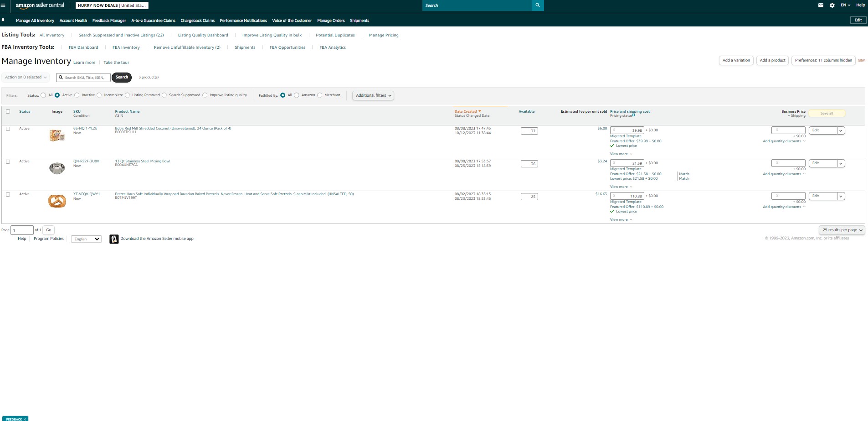Viewport: 868px width, 421px height.
Task: Click the Manage Pricing link
Action: (x=384, y=35)
